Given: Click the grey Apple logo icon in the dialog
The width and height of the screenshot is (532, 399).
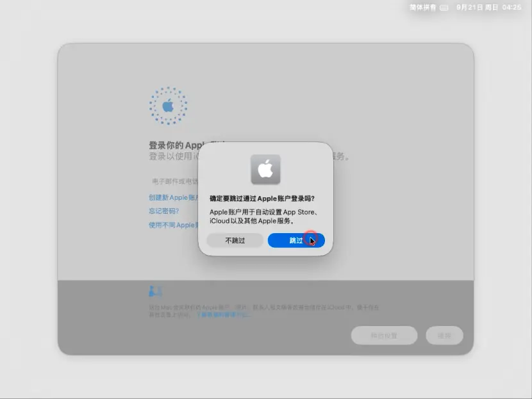Looking at the screenshot, I should pyautogui.click(x=265, y=170).
